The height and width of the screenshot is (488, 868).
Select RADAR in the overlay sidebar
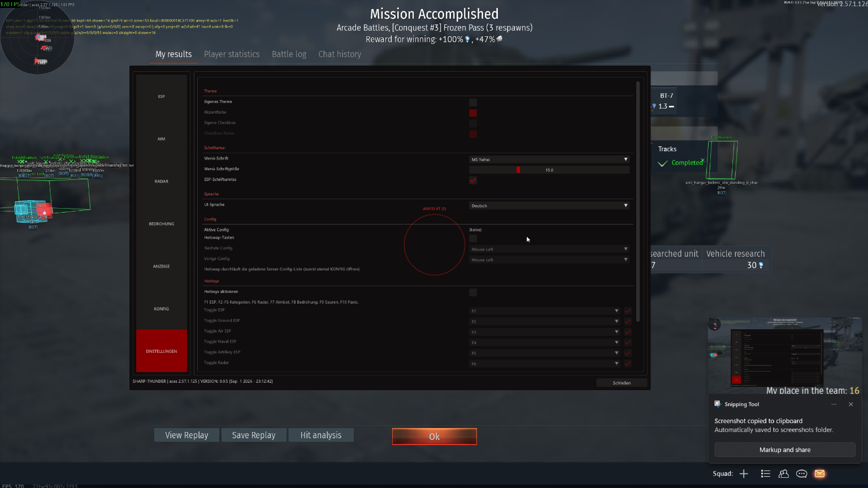click(162, 182)
